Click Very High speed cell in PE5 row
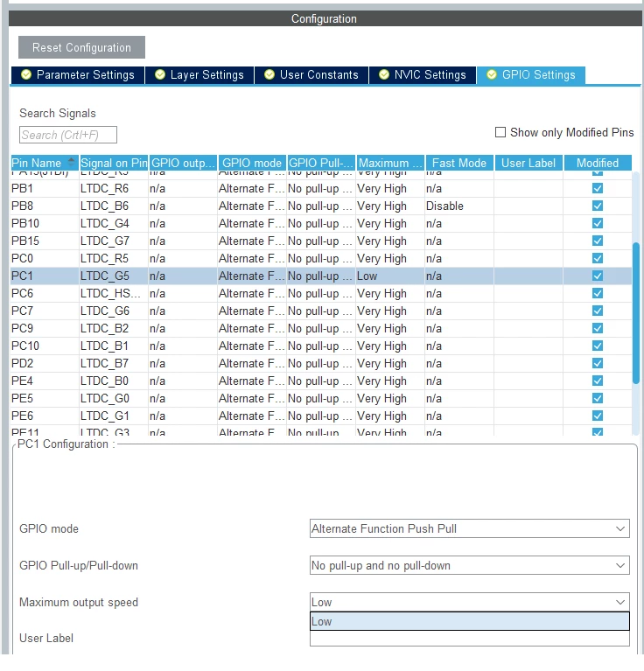 [390, 398]
